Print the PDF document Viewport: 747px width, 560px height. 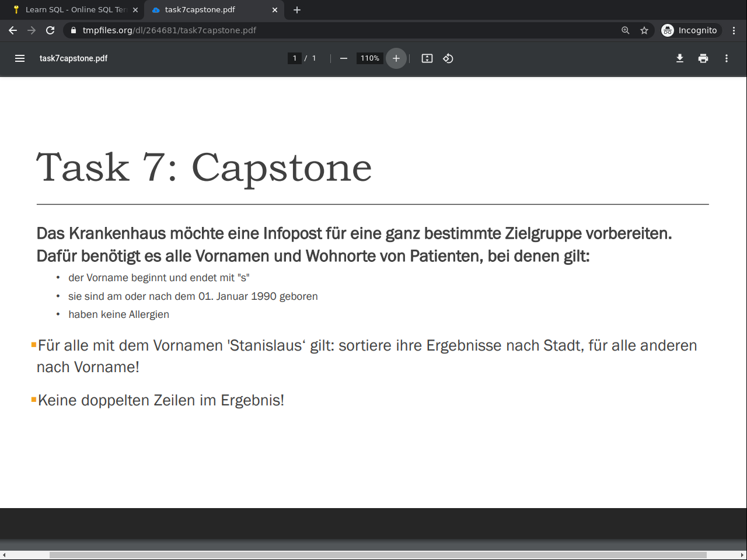pyautogui.click(x=703, y=58)
